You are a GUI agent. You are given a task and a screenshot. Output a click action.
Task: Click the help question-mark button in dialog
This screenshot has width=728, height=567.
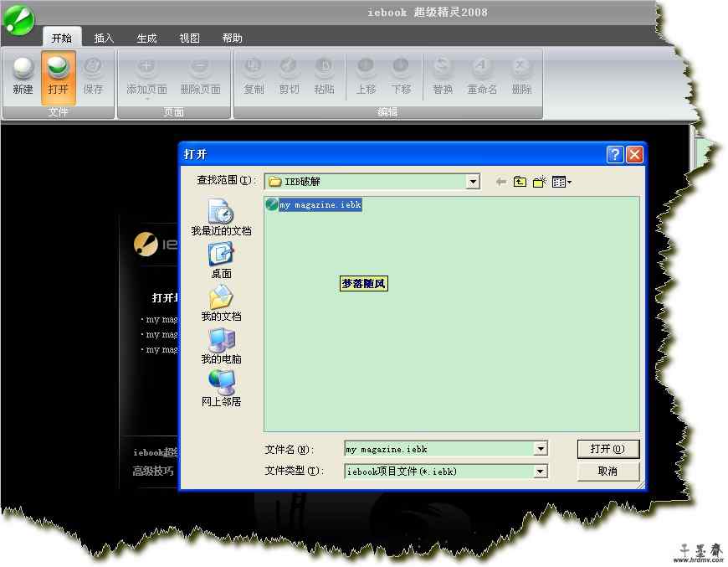pos(615,154)
